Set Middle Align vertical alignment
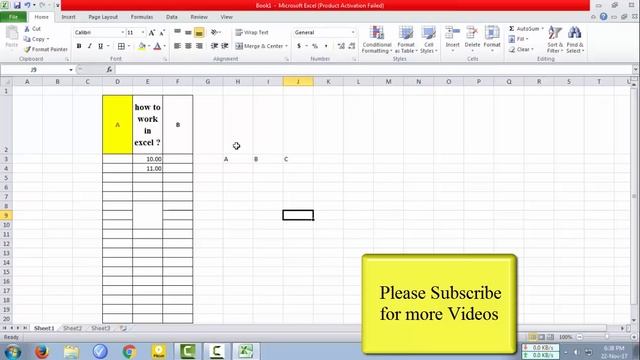The height and width of the screenshot is (360, 640). pyautogui.click(x=188, y=32)
